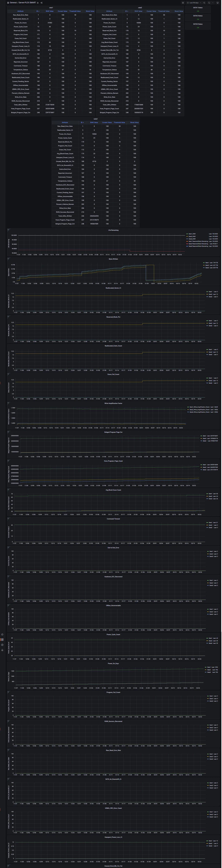Toggle Sata1 Reserved Block Remaining legend series
The image size is (222, 868).
(x=198, y=241)
